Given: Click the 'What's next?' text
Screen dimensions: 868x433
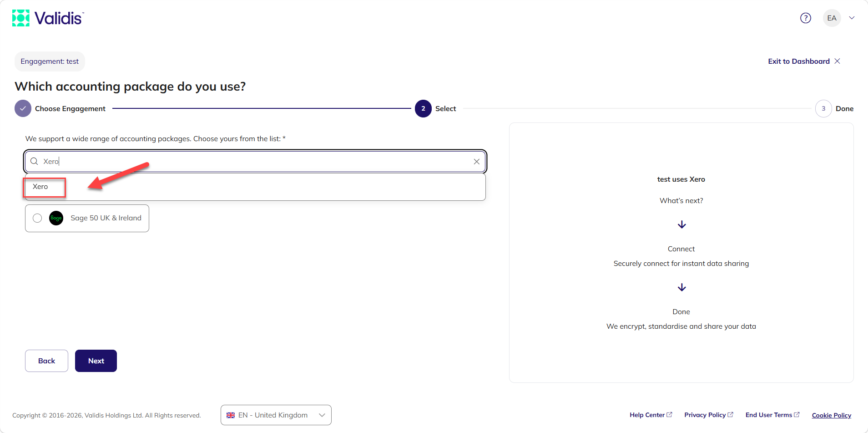Looking at the screenshot, I should click(x=681, y=201).
